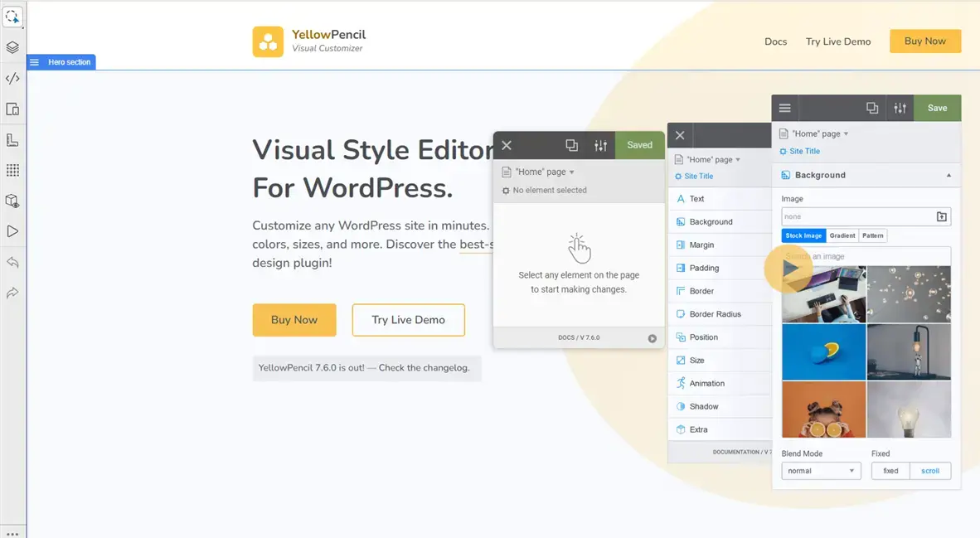Viewport: 980px width, 538px height.
Task: Play the video with the round yellow button
Action: click(x=788, y=269)
